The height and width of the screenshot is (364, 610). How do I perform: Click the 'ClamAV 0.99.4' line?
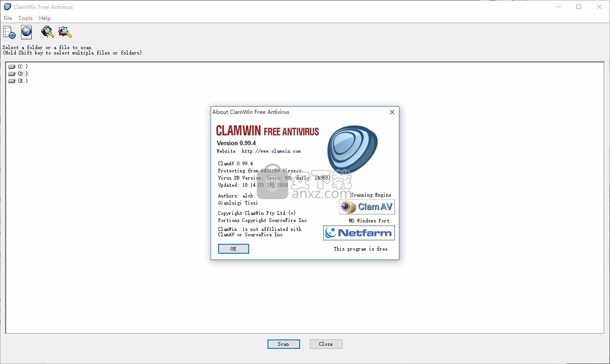click(x=235, y=164)
